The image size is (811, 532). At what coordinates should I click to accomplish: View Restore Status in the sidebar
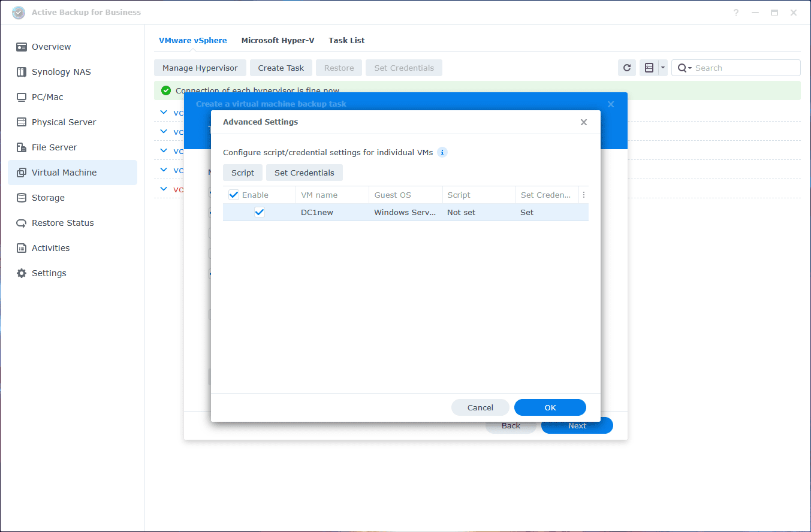click(x=72, y=223)
